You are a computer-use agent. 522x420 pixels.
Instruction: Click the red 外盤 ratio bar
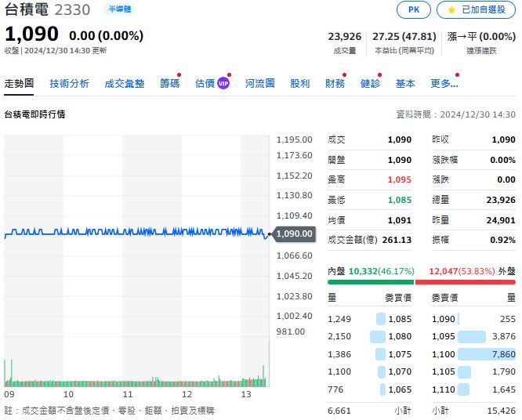coord(466,282)
